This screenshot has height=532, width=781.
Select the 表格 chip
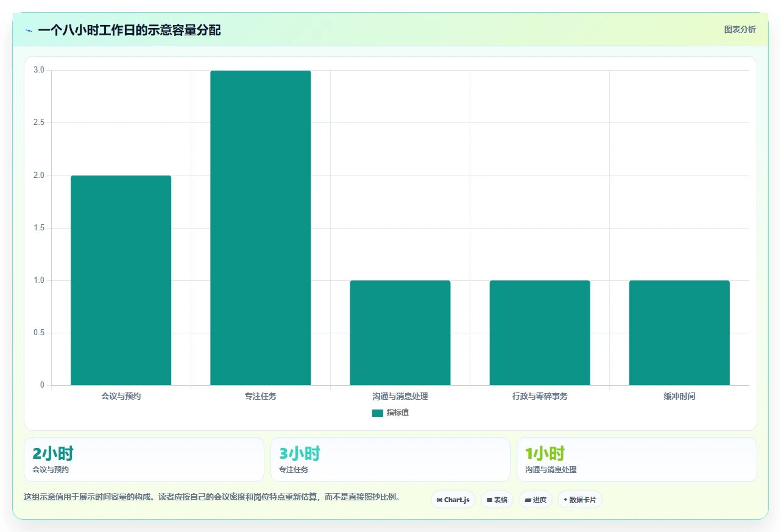point(497,500)
